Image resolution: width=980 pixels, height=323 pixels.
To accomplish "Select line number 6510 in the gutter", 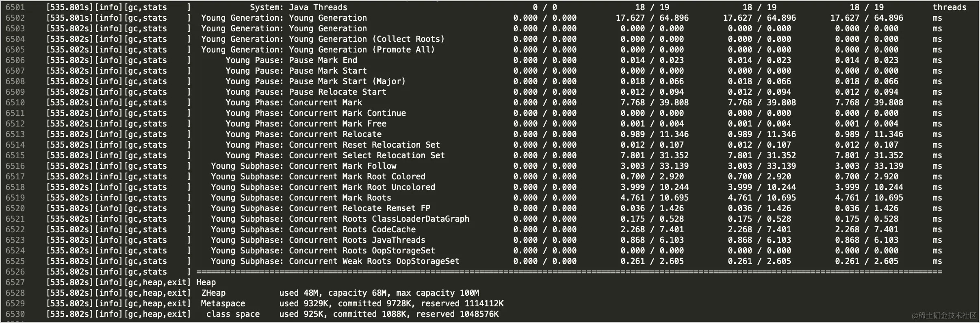I will coord(15,103).
